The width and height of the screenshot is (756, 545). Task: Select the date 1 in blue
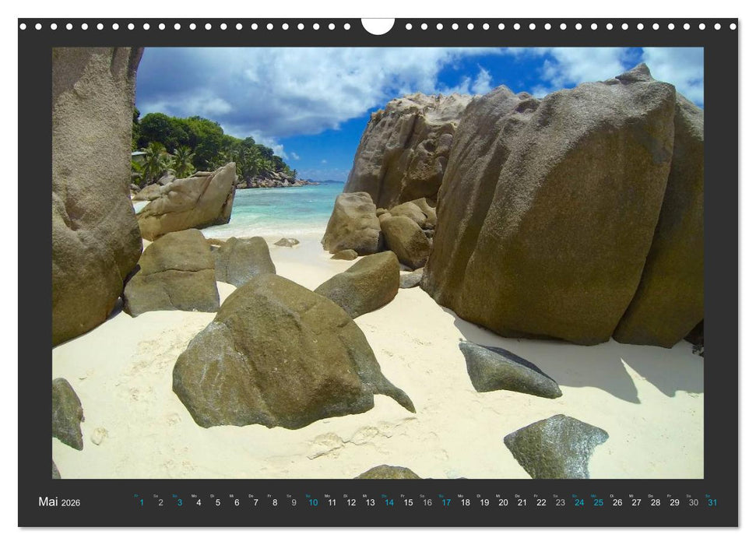tap(139, 502)
